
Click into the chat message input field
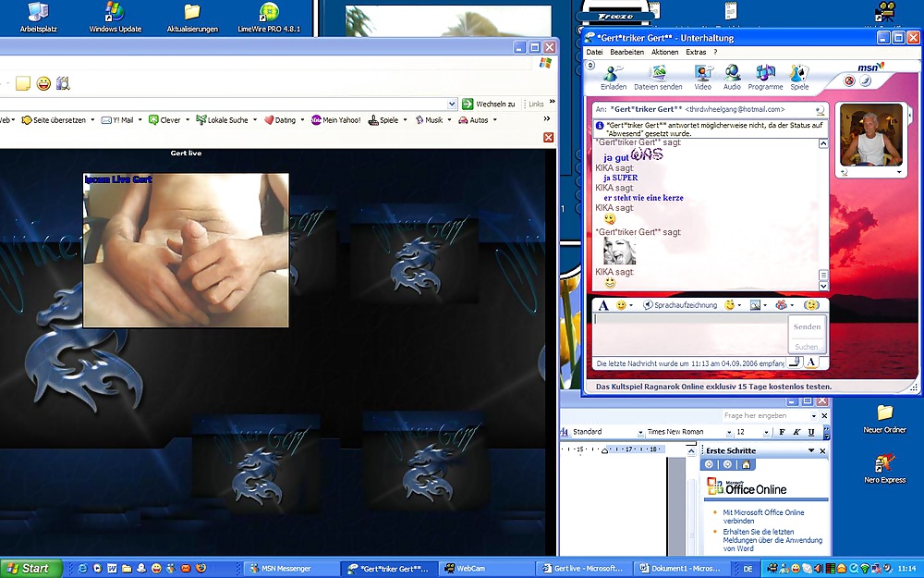(x=688, y=333)
